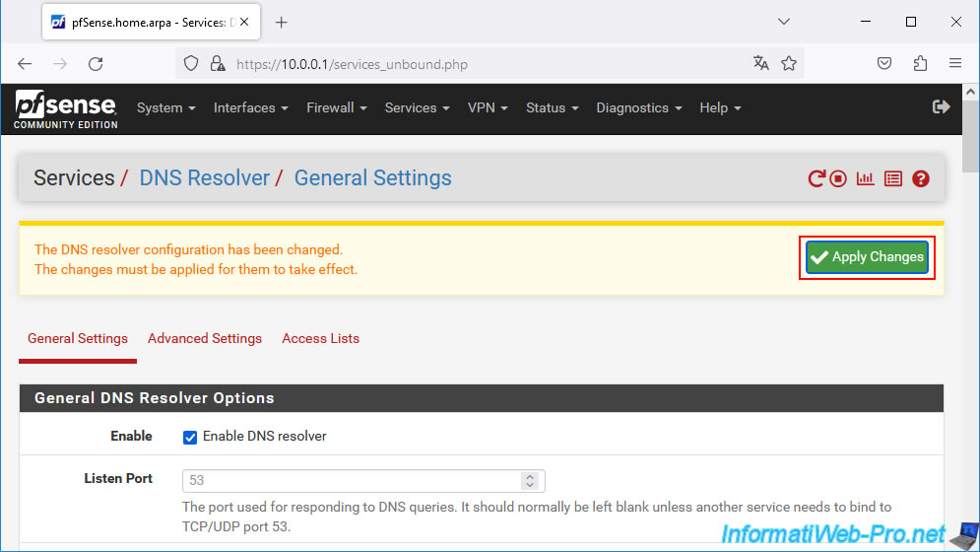Switch to Access Lists tab
The height and width of the screenshot is (552, 980).
(x=321, y=338)
